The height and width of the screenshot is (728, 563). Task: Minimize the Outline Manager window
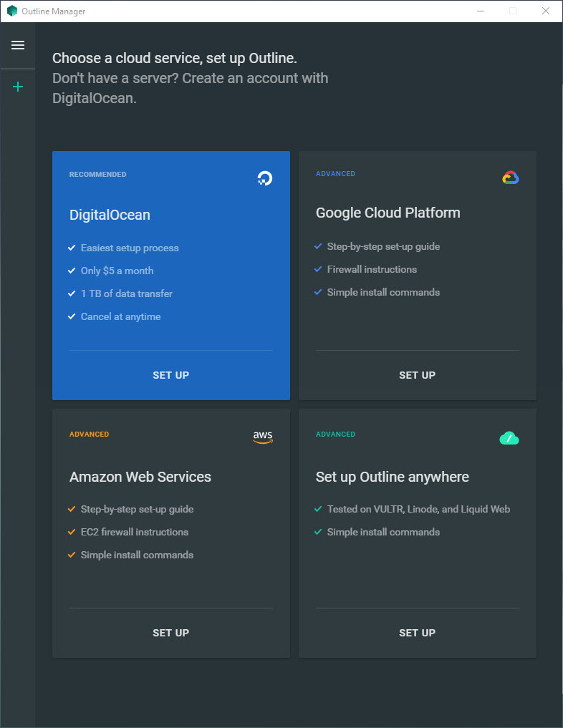click(x=481, y=11)
